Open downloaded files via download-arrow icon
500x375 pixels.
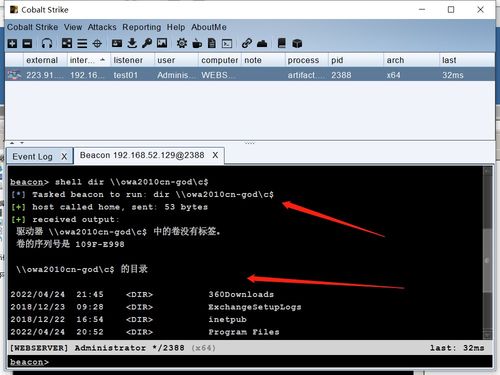pos(132,43)
